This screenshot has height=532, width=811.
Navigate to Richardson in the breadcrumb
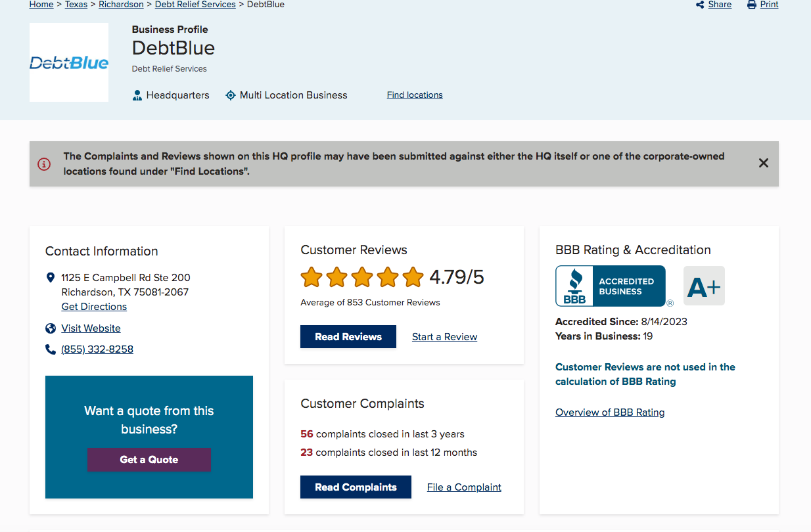pyautogui.click(x=121, y=5)
